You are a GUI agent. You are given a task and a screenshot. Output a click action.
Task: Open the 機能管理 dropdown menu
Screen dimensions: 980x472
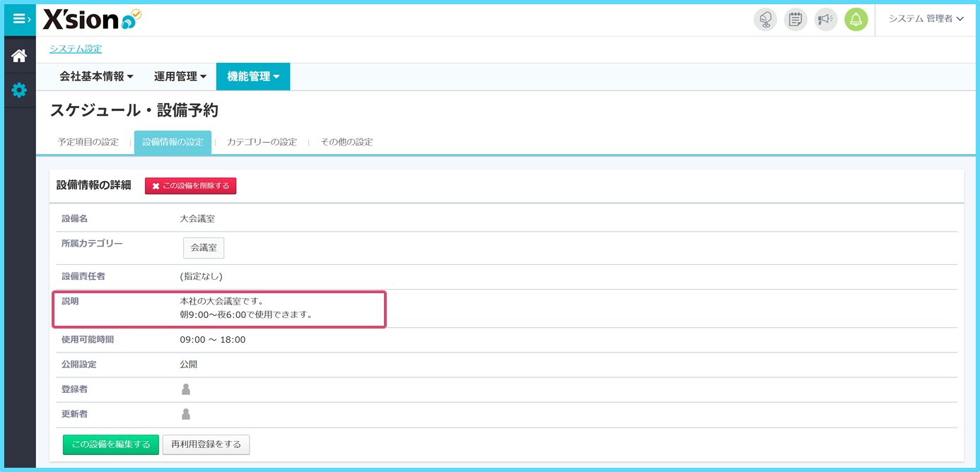tap(253, 77)
